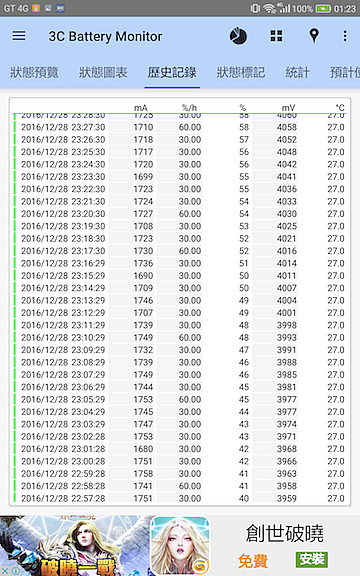Select row 2016/12/28 23:23:30
The width and height of the screenshot is (360, 576).
tap(180, 177)
